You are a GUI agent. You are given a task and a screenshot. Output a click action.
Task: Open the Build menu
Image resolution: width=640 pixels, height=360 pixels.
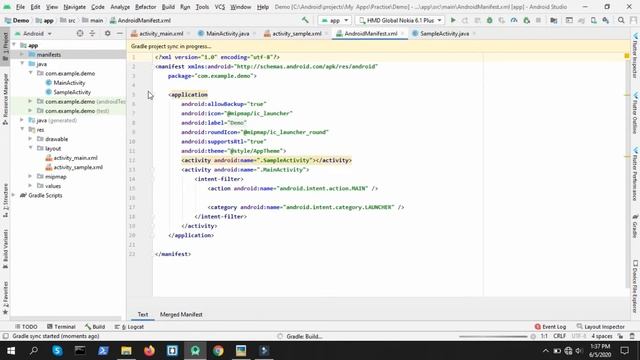click(x=168, y=7)
